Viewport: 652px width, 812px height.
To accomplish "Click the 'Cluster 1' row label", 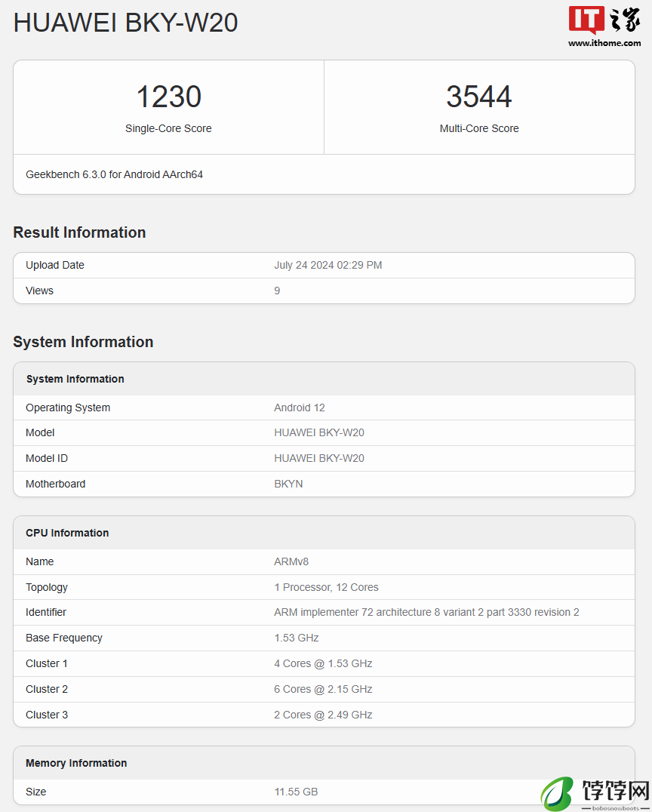I will (x=47, y=663).
